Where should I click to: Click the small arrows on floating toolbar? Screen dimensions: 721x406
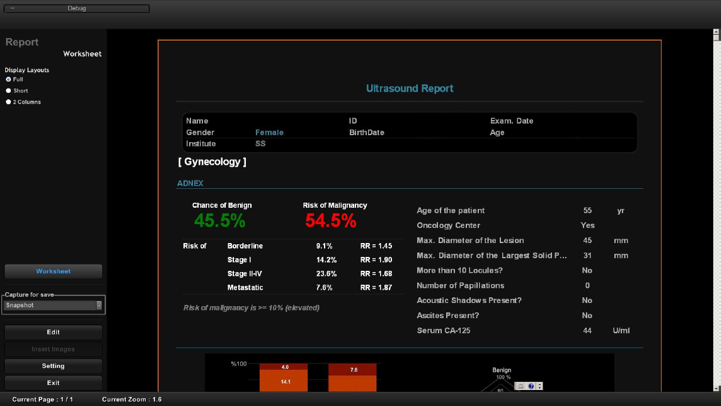pyautogui.click(x=540, y=386)
